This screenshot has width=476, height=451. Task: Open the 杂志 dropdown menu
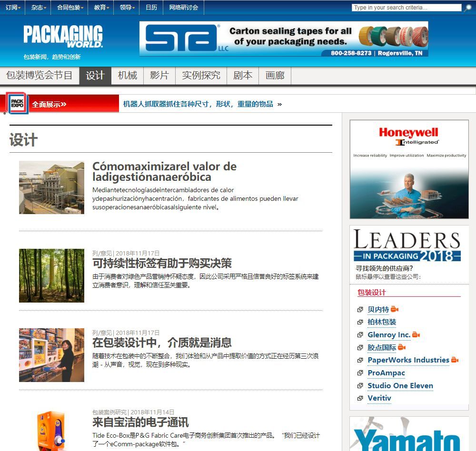pyautogui.click(x=39, y=8)
